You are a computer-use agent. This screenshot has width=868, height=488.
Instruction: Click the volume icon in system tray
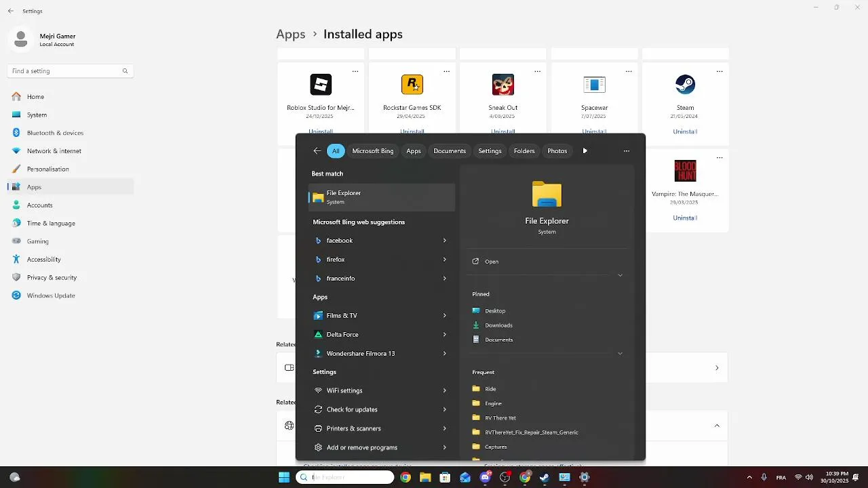tap(809, 477)
